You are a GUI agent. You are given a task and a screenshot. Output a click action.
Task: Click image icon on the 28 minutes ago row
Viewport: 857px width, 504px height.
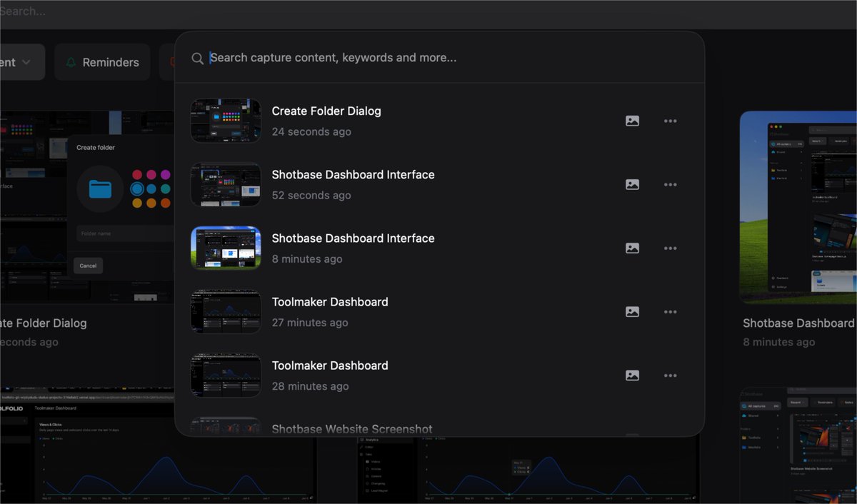[x=632, y=376]
